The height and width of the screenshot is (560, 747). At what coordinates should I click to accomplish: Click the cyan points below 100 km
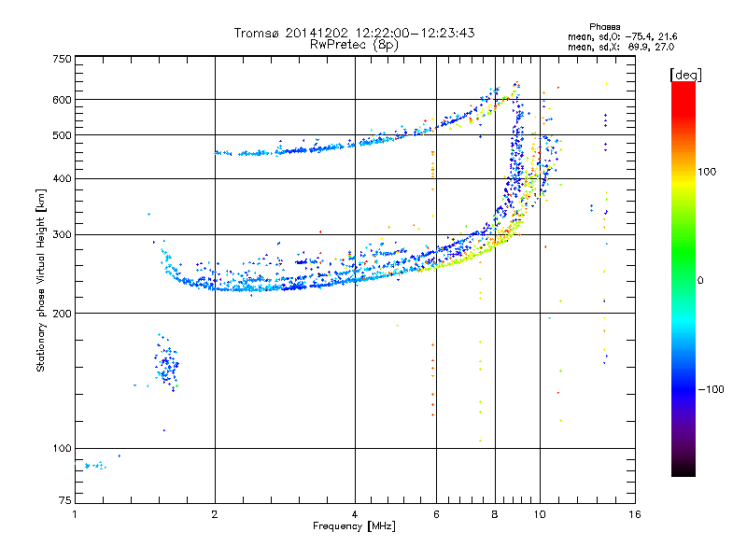[x=95, y=465]
